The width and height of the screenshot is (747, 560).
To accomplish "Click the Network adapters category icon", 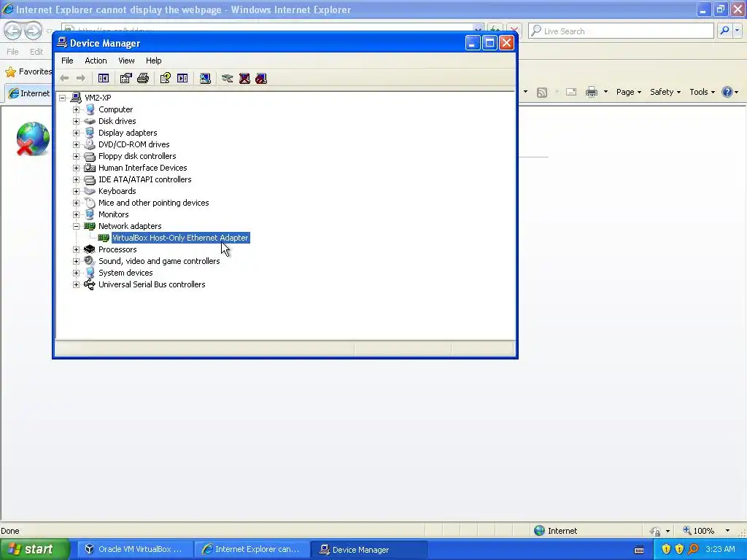I will [90, 226].
